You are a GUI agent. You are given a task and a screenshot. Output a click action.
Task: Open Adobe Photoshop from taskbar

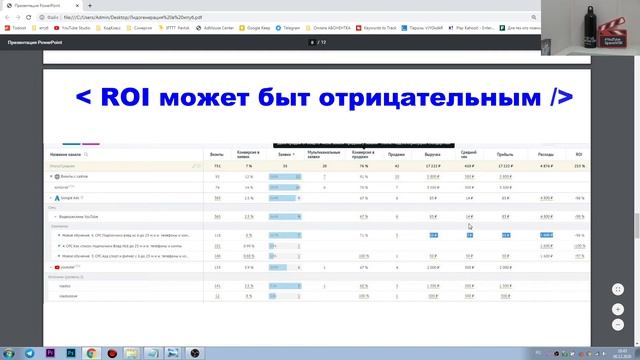71,353
